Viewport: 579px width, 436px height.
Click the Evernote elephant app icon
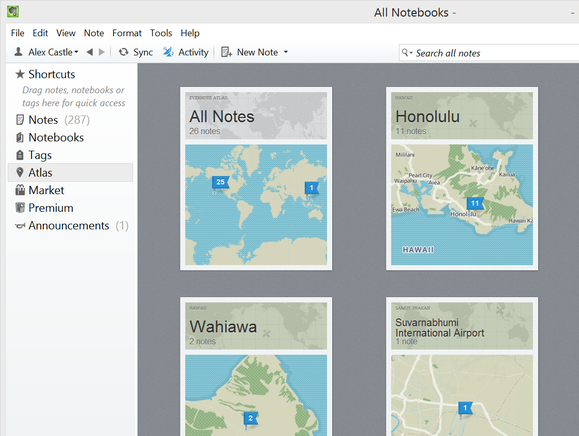(13, 11)
